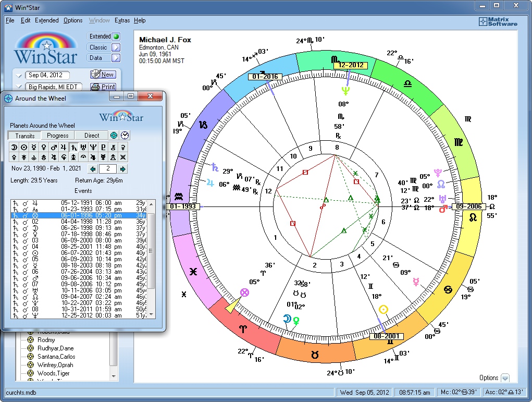This screenshot has width=532, height=402.
Task: Click the Matrix Software logo
Action: [498, 22]
